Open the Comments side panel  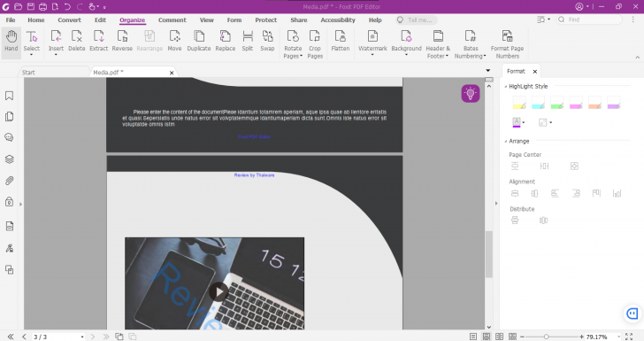pyautogui.click(x=9, y=137)
